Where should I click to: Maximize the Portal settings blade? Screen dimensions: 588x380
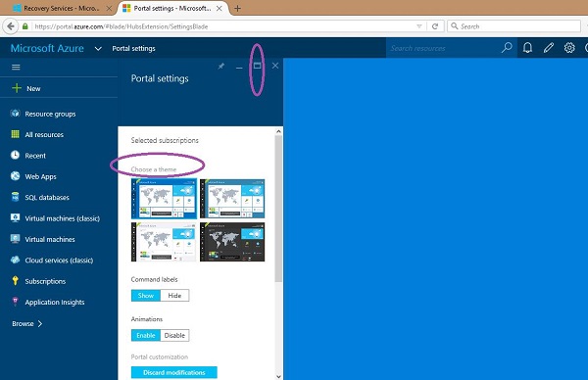coord(257,66)
